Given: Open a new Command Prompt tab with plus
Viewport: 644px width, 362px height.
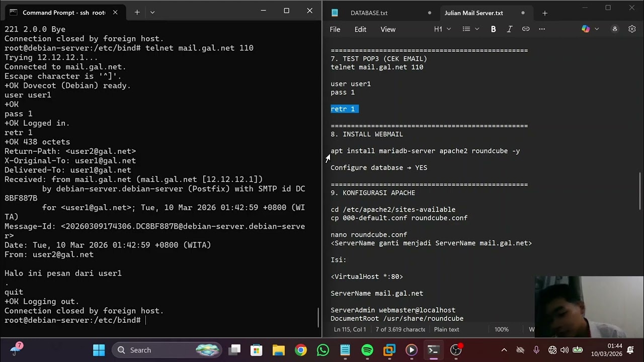Looking at the screenshot, I should pyautogui.click(x=137, y=12).
